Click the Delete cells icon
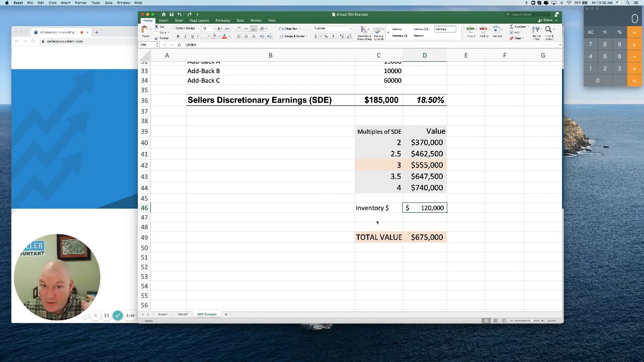Screen dimensions: 644x362 pos(484,29)
